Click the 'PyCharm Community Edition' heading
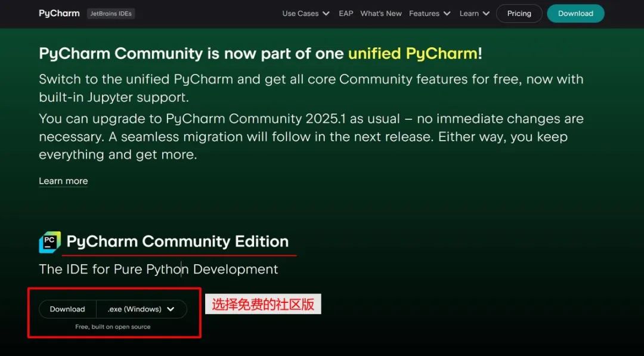This screenshot has height=356, width=644. coord(178,242)
